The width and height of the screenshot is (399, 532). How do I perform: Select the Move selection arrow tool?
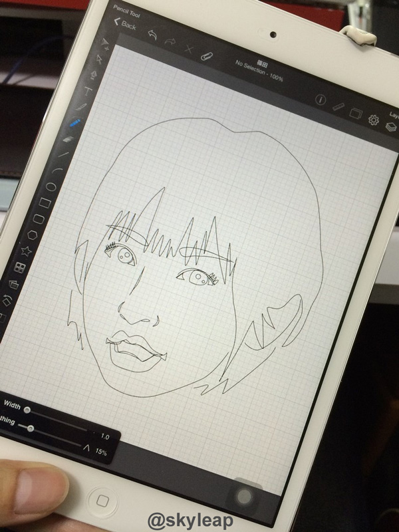coord(105,44)
